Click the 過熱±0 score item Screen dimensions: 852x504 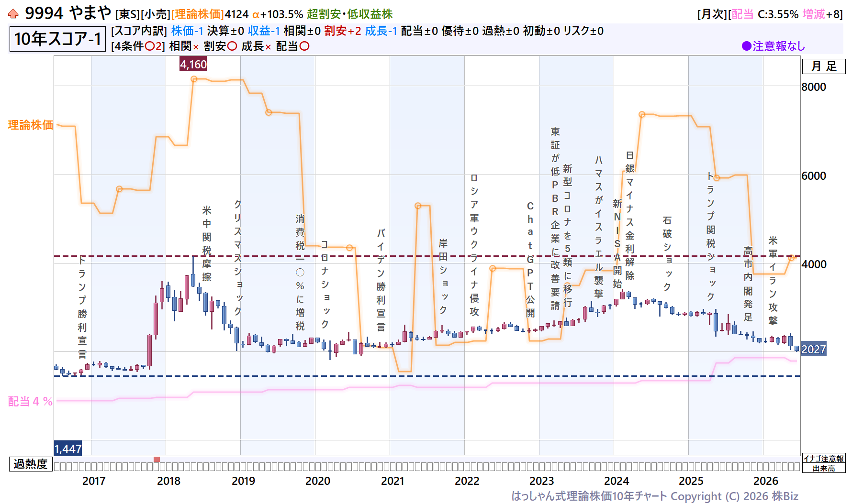501,31
